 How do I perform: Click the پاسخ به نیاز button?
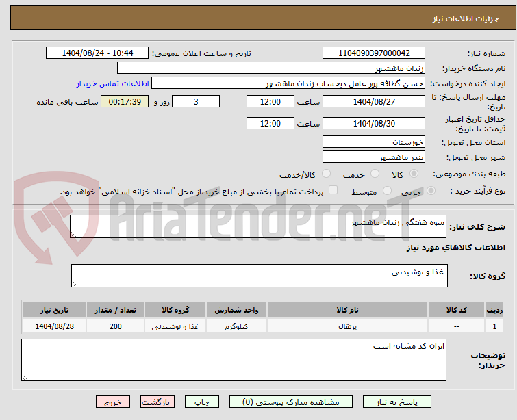point(397,402)
